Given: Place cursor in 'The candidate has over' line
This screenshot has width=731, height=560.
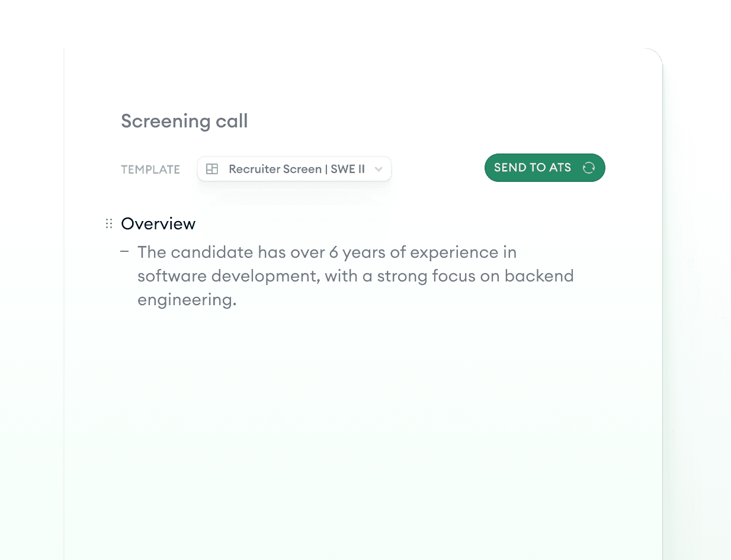Looking at the screenshot, I should [327, 252].
